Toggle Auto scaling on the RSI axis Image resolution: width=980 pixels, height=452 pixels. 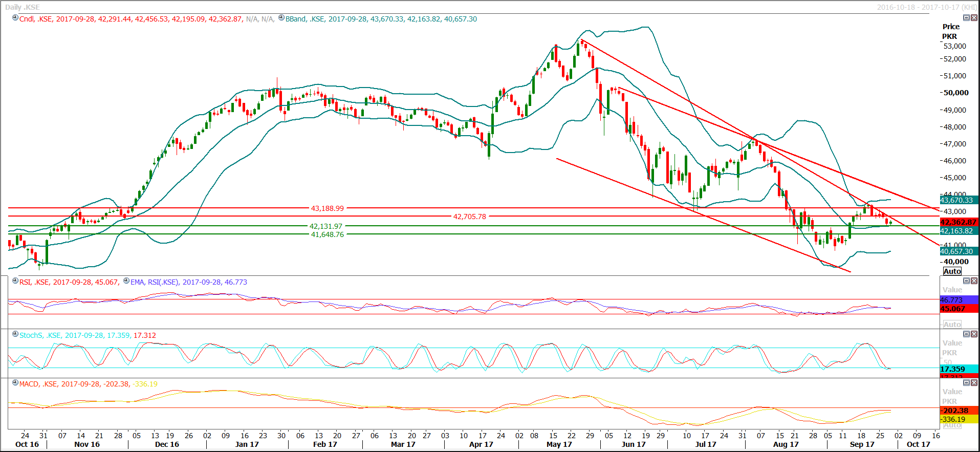pos(952,325)
